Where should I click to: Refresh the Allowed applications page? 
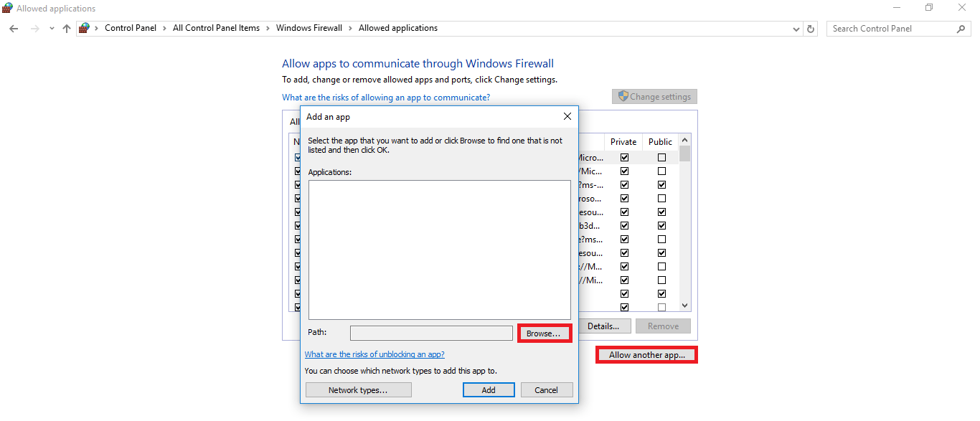click(811, 29)
